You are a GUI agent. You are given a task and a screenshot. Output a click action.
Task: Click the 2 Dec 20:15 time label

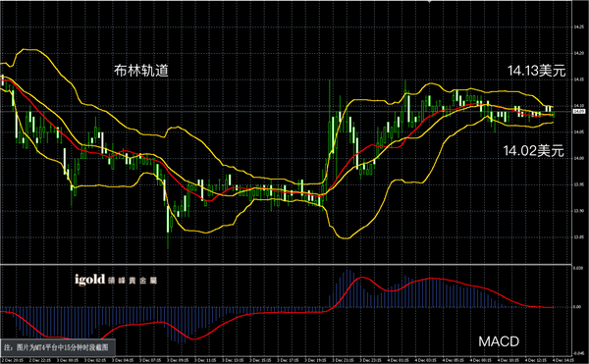pos(13,361)
